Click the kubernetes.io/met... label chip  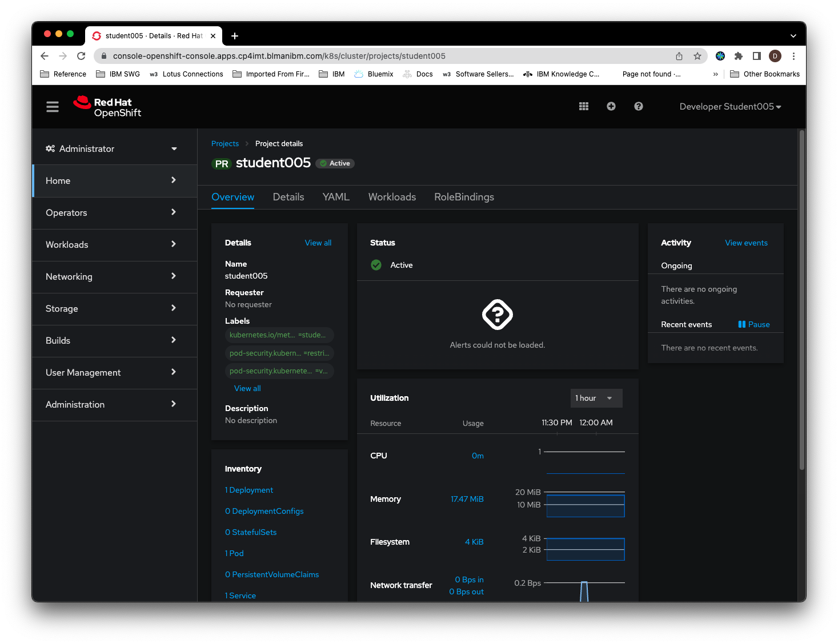click(279, 335)
